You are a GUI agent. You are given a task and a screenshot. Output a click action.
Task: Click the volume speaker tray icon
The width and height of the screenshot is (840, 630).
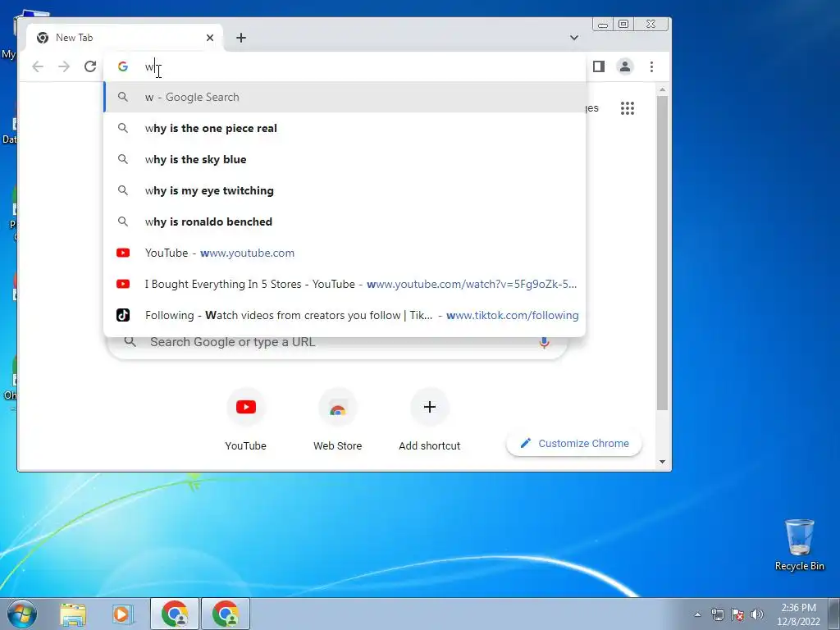click(x=756, y=614)
